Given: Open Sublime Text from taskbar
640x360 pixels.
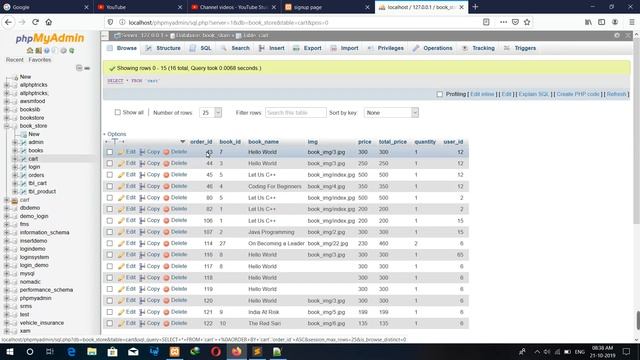Looking at the screenshot, I should coord(257,351).
